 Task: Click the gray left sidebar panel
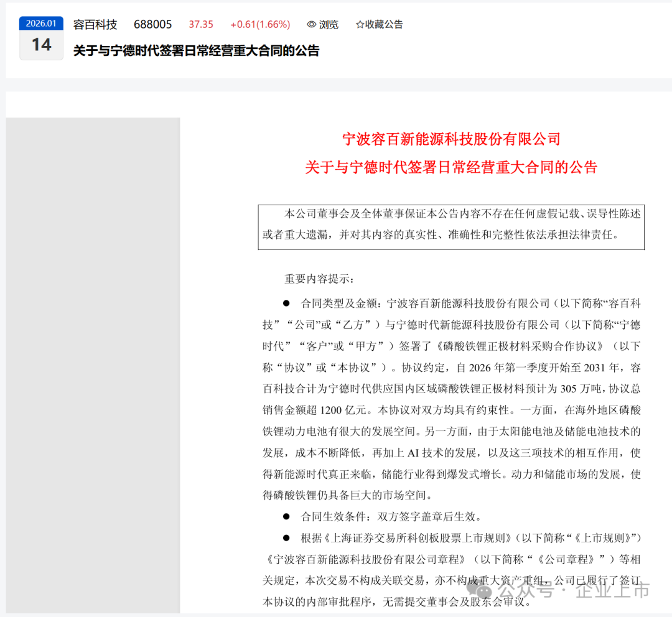[93, 365]
